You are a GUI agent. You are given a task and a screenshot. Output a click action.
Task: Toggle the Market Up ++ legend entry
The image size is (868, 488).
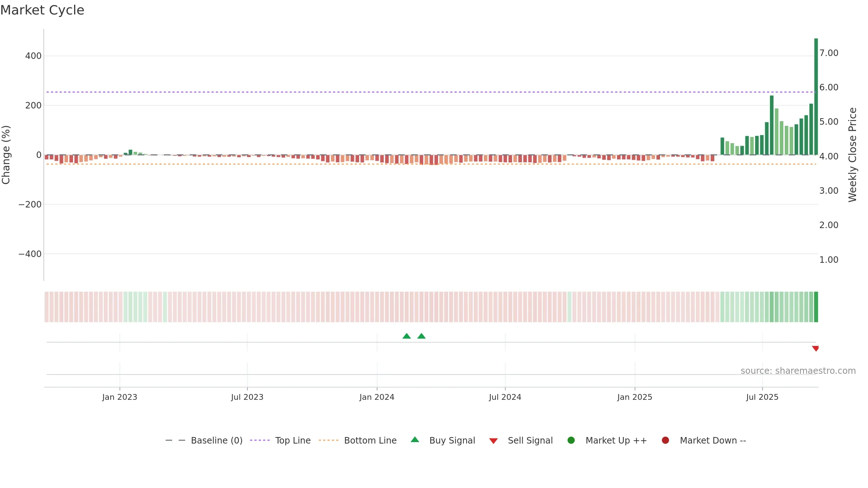tap(607, 440)
